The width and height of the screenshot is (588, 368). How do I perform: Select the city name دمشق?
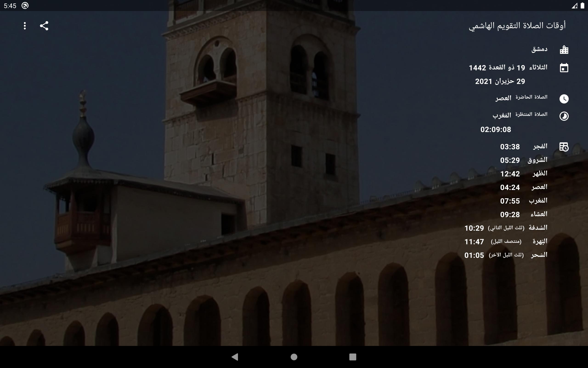click(539, 49)
